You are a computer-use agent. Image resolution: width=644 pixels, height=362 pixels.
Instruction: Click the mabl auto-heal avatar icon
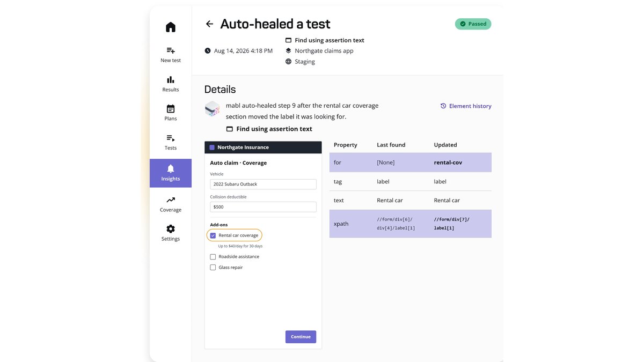coord(213,109)
